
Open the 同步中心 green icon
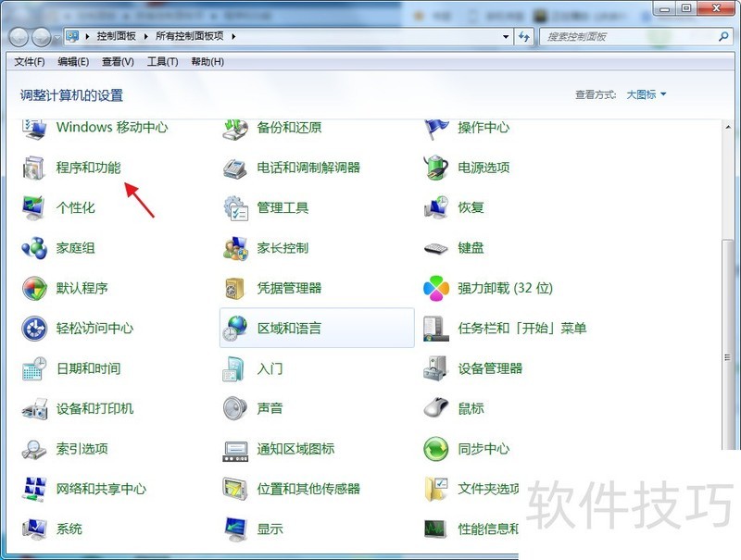coord(436,449)
